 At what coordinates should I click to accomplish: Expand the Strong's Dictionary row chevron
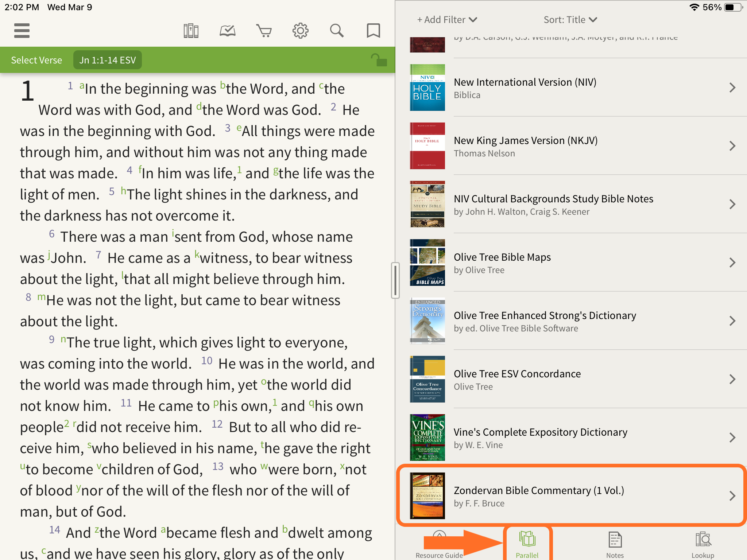click(x=732, y=321)
